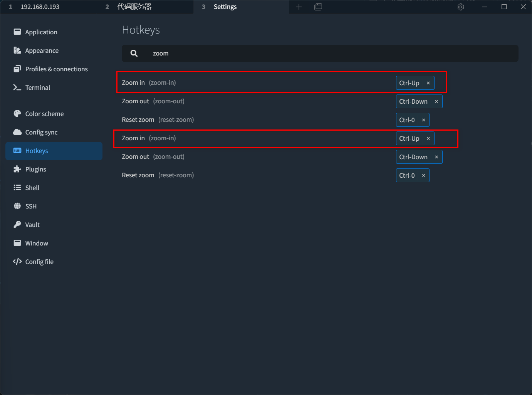Open the Appearance settings section

(42, 50)
